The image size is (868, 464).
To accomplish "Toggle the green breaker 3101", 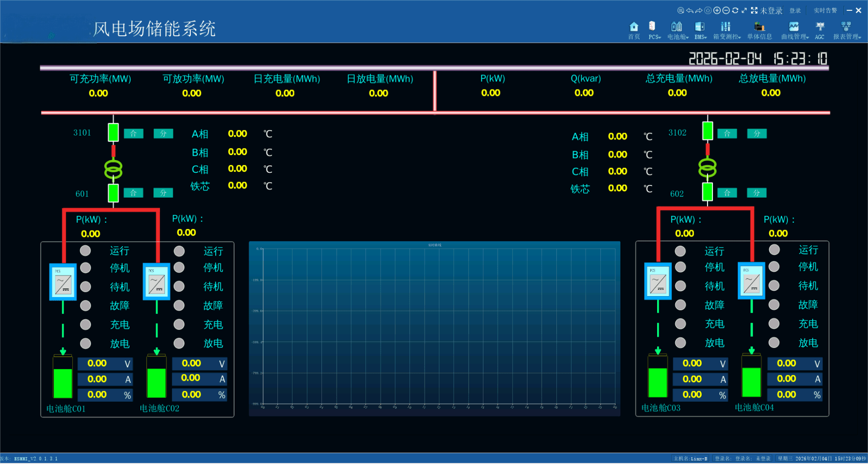I will pos(113,132).
